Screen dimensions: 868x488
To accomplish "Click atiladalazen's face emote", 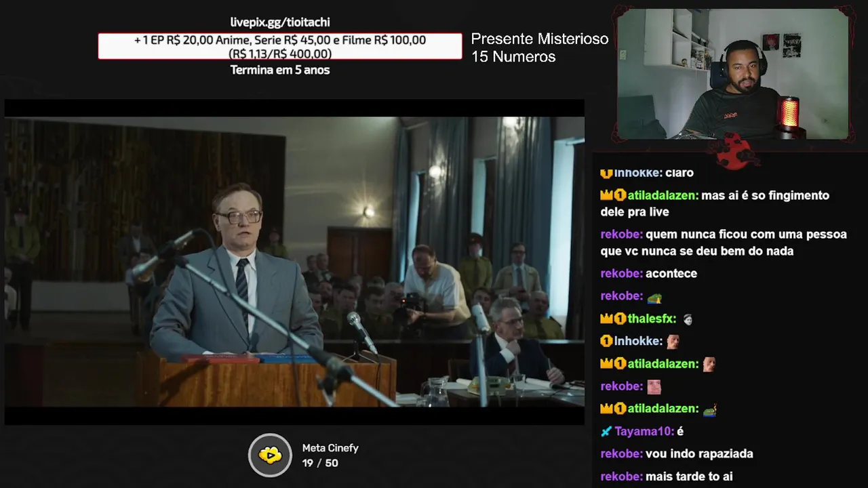I will [709, 364].
